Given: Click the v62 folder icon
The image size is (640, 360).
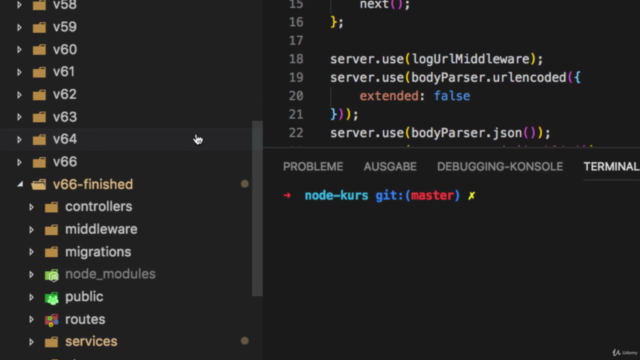Looking at the screenshot, I should pyautogui.click(x=39, y=95).
